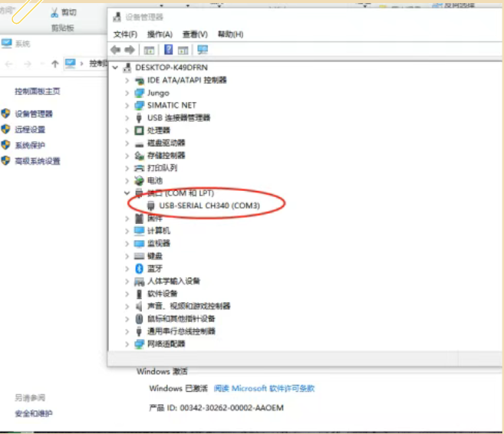Screen dimensions: 504x434
Task: Read the Microsoft software license terms link
Action: pos(264,389)
